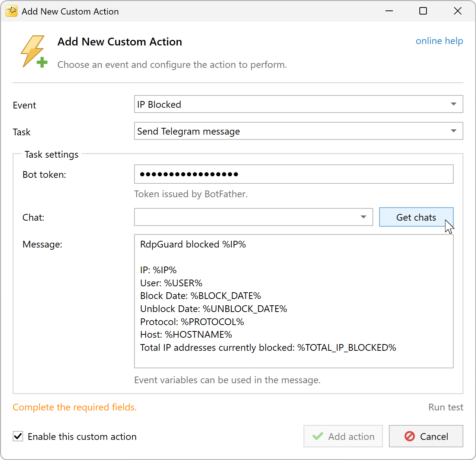Viewport: 476px width, 460px height.
Task: Click the 'Protocol: %PROTOCOL%' message line
Action: (x=192, y=322)
